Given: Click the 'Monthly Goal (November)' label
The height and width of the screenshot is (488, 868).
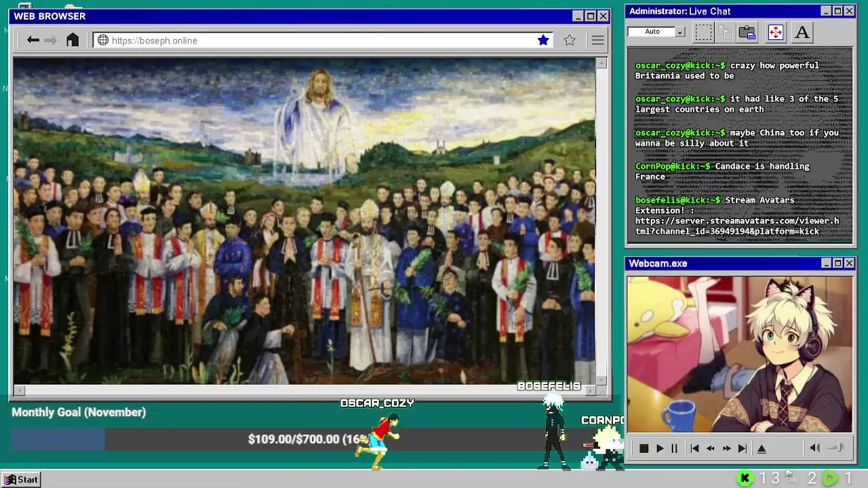Looking at the screenshot, I should point(79,412).
